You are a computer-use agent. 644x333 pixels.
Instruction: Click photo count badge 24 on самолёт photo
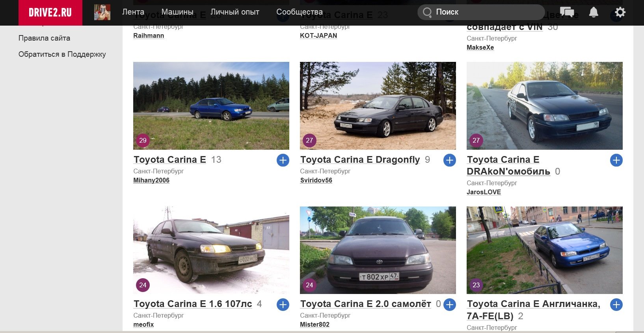pyautogui.click(x=309, y=285)
